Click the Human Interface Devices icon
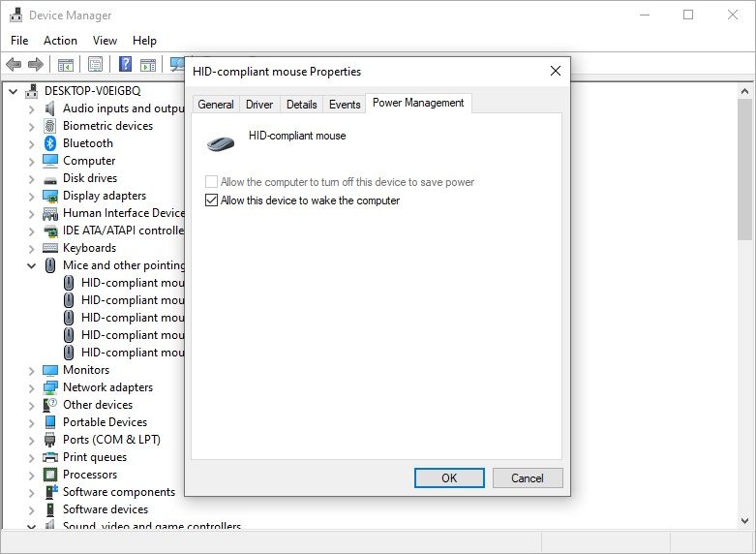Image resolution: width=756 pixels, height=554 pixels. coord(50,213)
